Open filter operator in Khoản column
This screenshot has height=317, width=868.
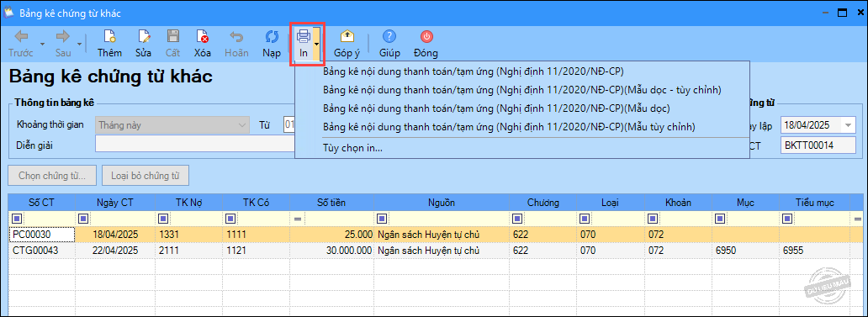(653, 219)
